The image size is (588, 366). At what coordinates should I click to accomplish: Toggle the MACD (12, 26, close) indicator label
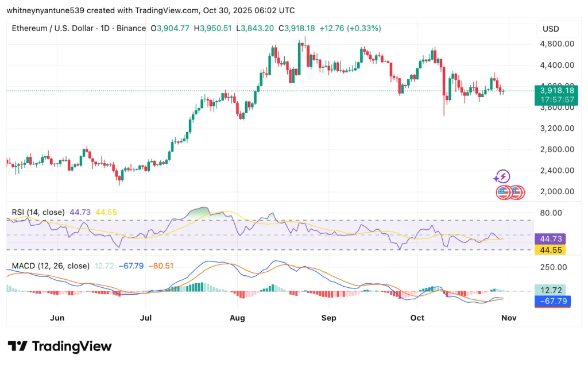(50, 266)
